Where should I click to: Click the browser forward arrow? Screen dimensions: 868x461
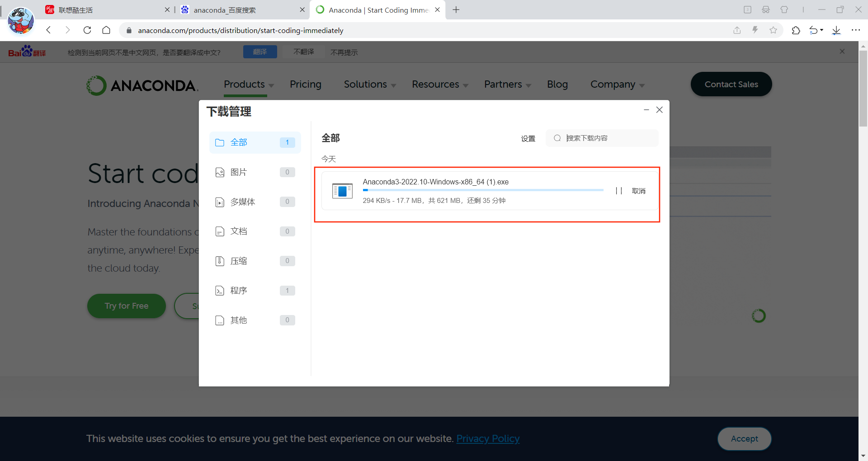coord(68,30)
